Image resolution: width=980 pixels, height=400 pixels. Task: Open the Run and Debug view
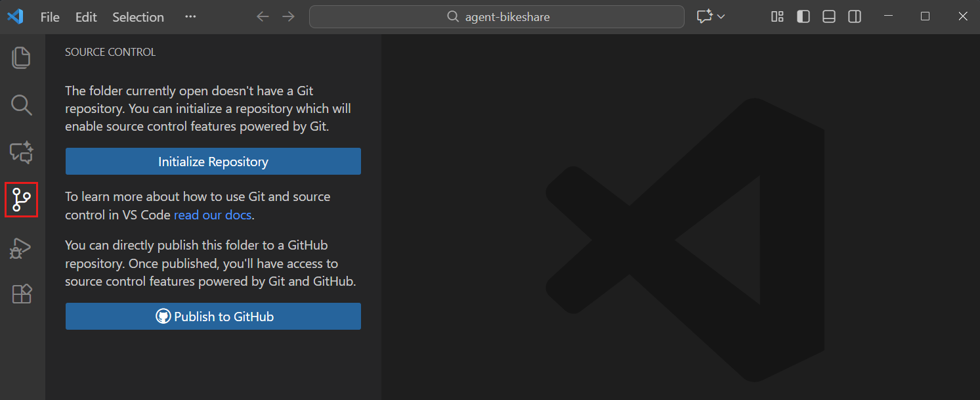coord(21,248)
